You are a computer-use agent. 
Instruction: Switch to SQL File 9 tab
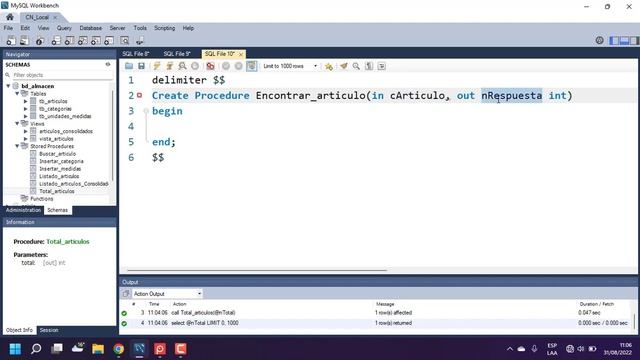[x=177, y=54]
